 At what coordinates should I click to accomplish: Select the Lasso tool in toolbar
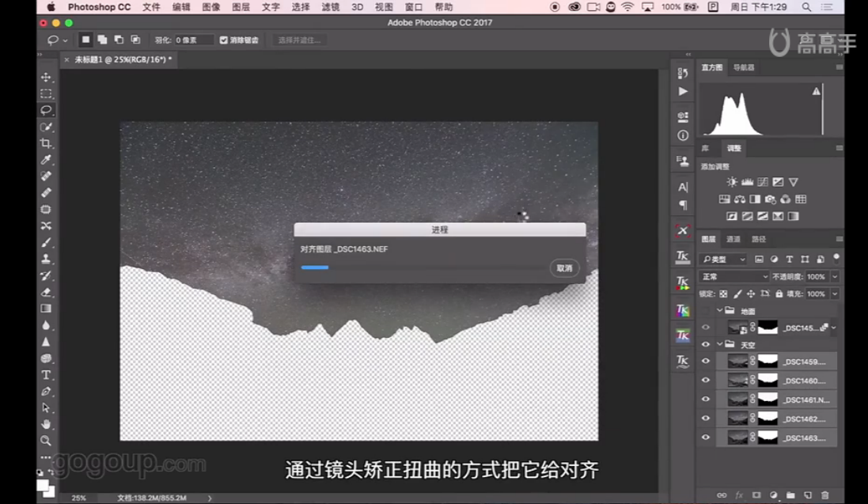[x=47, y=110]
